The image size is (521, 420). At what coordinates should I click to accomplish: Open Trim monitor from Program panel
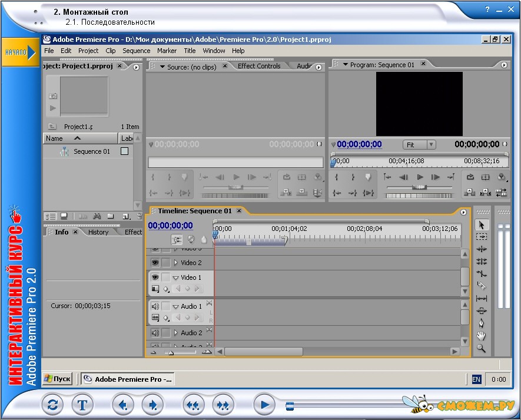[x=502, y=192]
